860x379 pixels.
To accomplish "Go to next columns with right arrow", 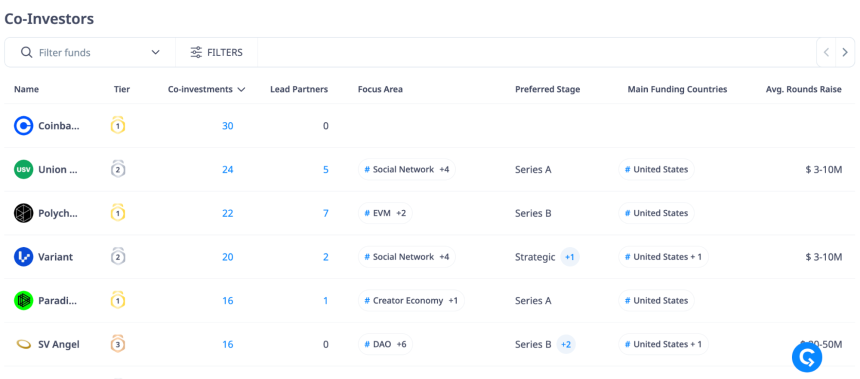I will [x=845, y=53].
